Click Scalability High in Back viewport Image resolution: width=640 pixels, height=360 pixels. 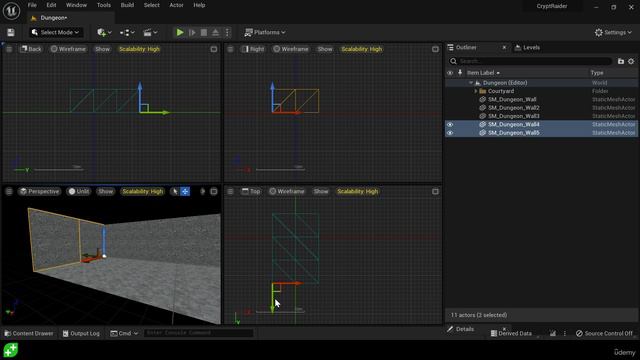pos(139,49)
